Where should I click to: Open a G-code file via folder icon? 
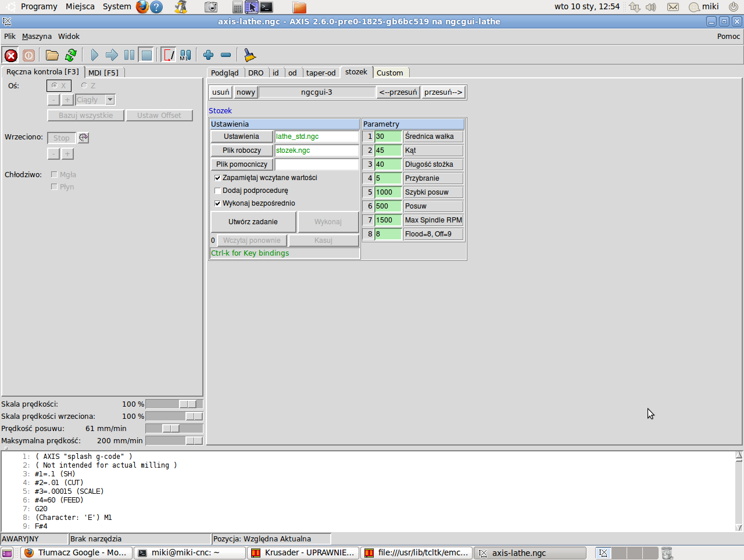point(52,55)
